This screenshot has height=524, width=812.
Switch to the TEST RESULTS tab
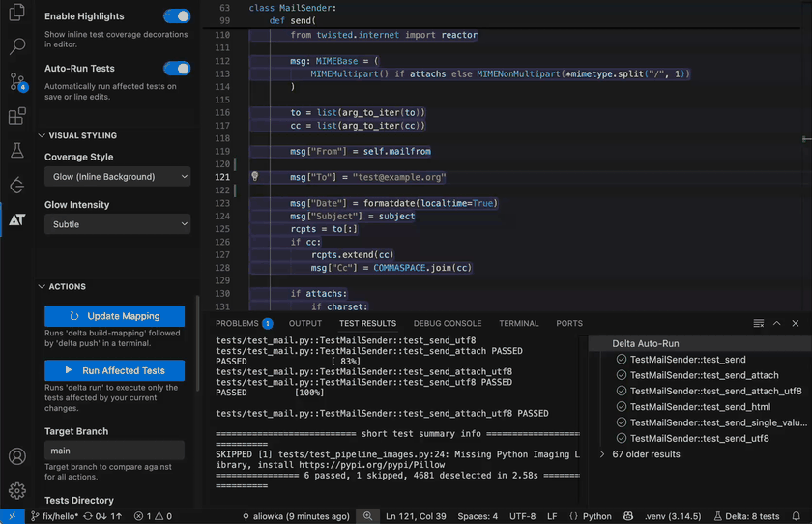tap(367, 323)
